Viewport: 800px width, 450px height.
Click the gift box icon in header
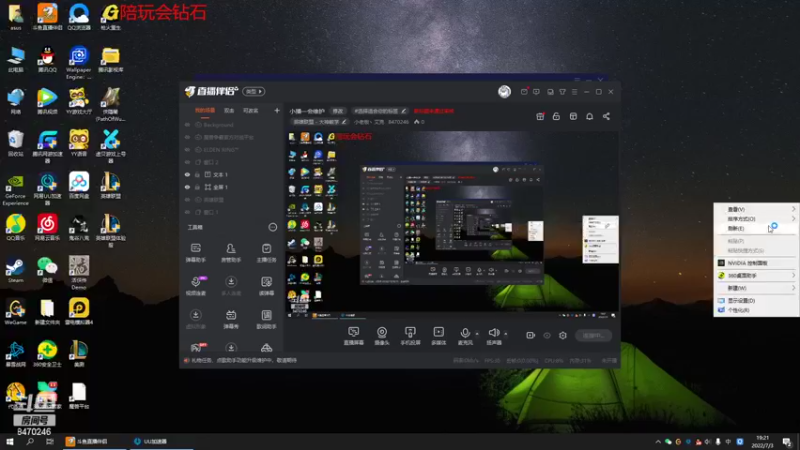coord(540,116)
